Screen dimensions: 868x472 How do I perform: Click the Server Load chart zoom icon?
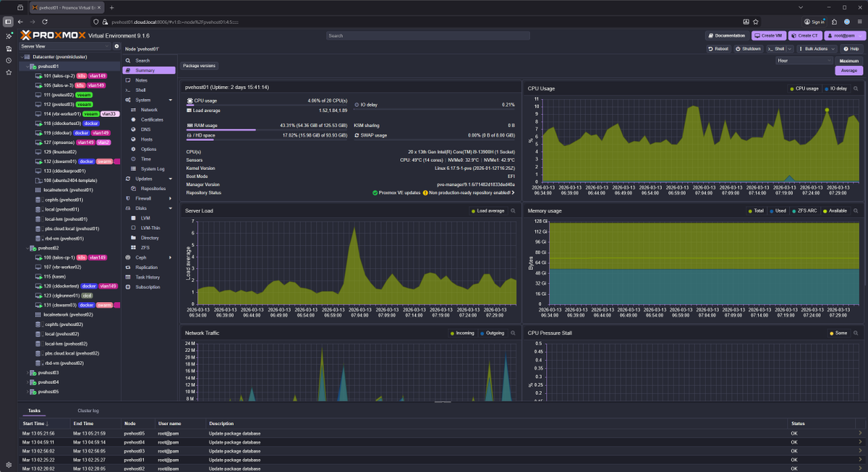514,210
